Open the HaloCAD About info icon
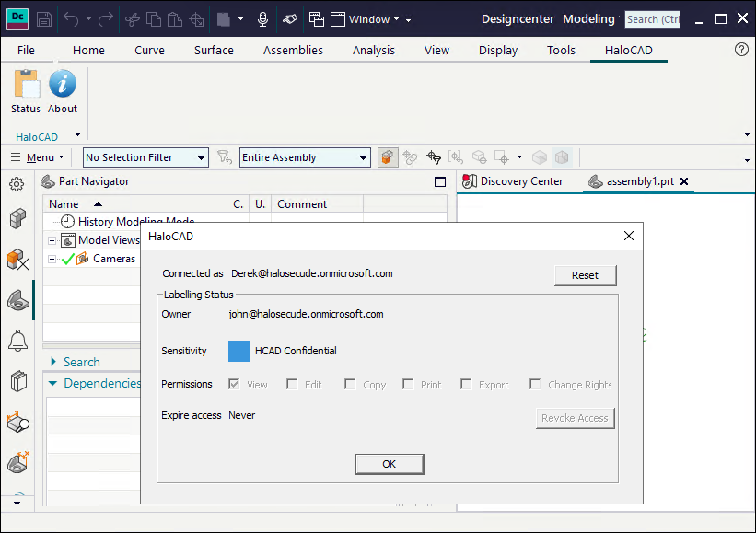 click(x=63, y=84)
